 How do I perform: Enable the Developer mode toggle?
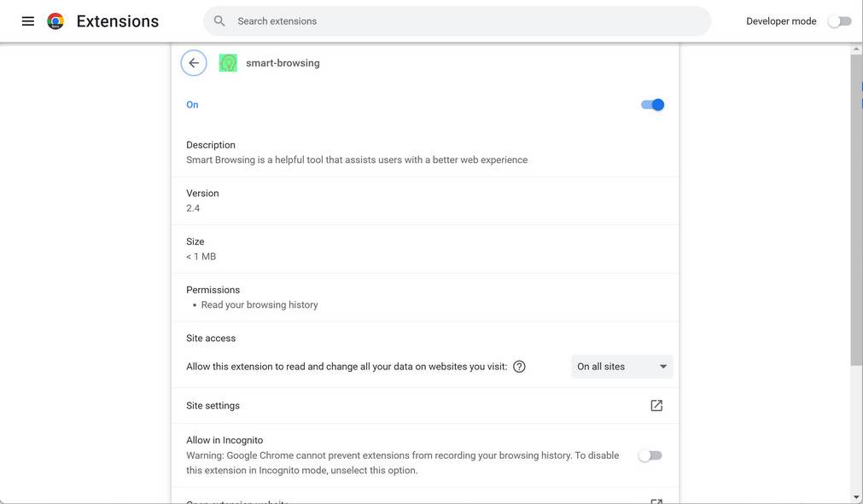pyautogui.click(x=840, y=21)
